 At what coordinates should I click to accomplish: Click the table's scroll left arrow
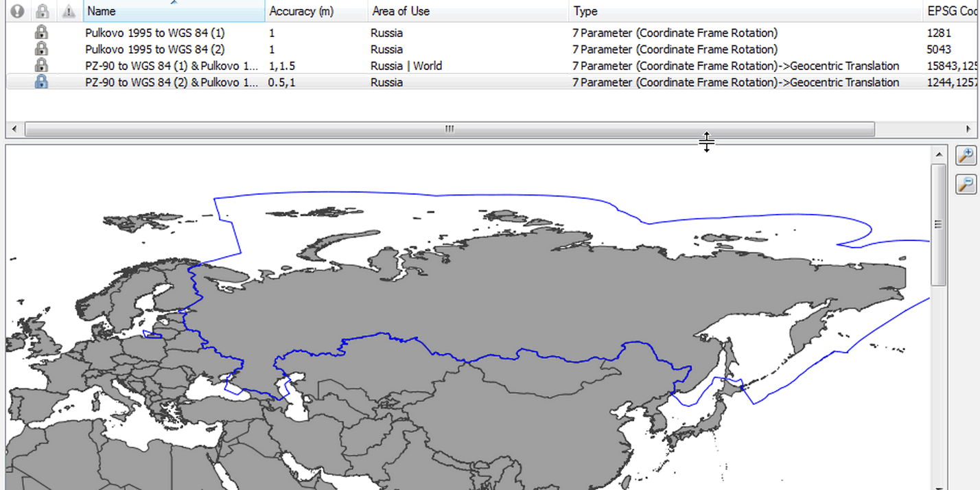click(14, 129)
